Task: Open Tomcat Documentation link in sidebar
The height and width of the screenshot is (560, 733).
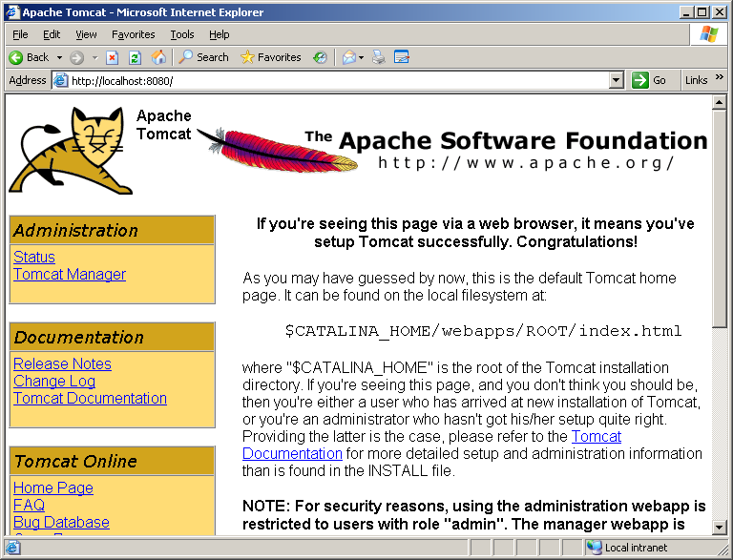Action: coord(91,398)
